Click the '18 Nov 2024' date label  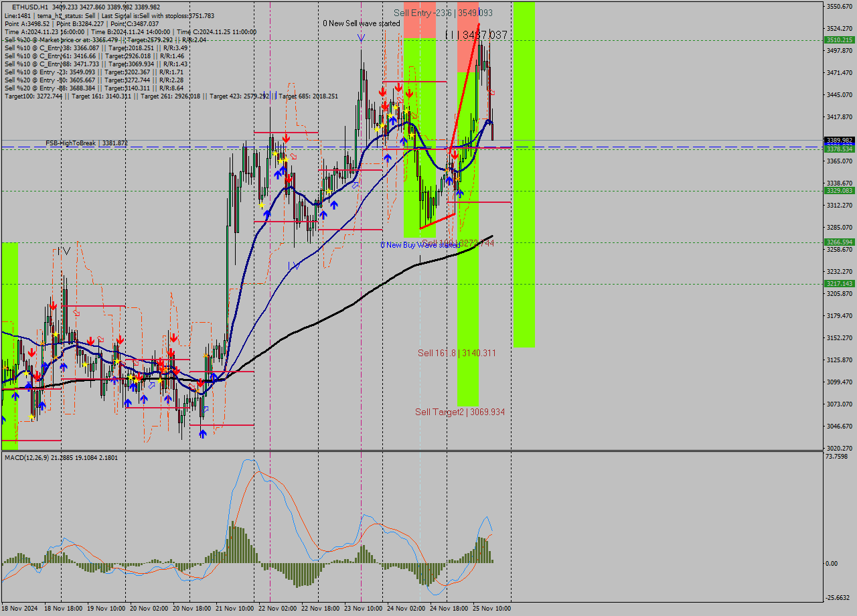[21, 609]
